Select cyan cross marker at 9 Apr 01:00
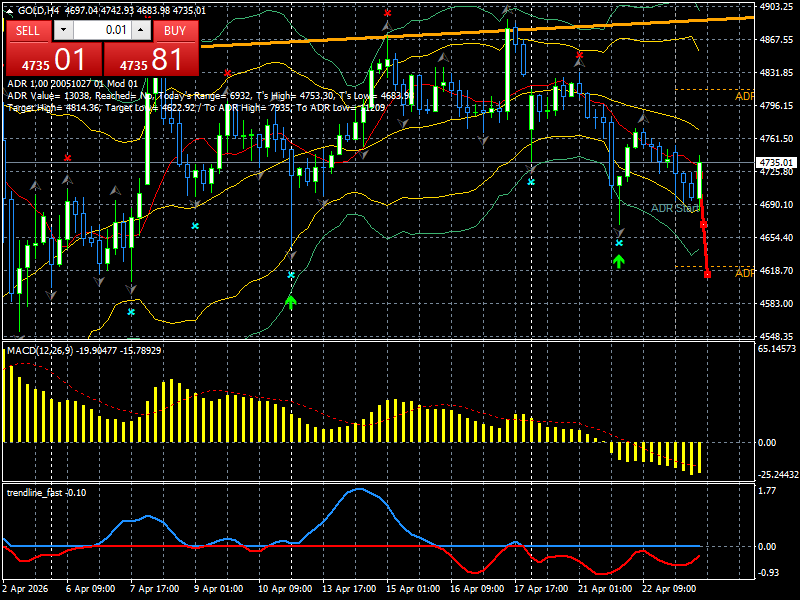The image size is (800, 600). (x=195, y=226)
